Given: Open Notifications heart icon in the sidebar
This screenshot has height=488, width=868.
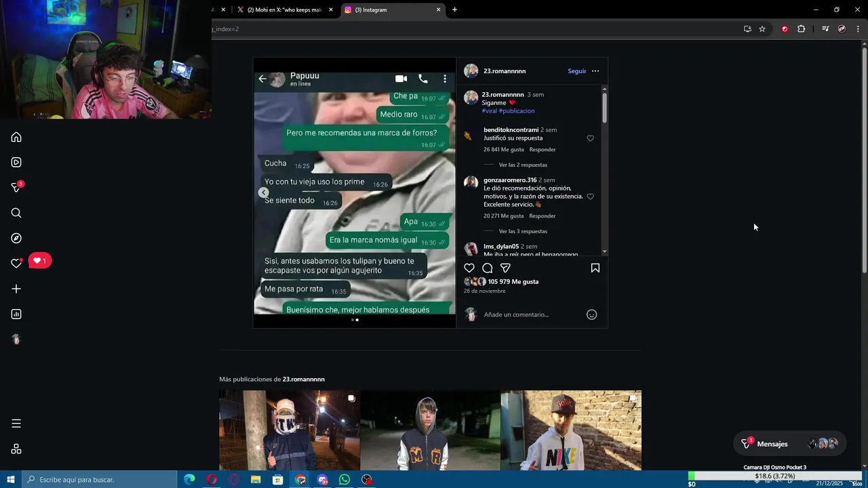Looking at the screenshot, I should pyautogui.click(x=16, y=264).
